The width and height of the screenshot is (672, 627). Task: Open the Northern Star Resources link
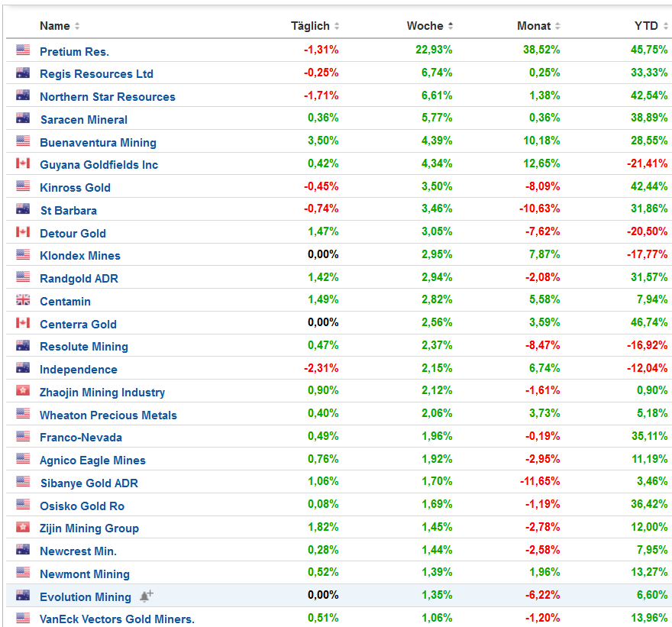point(108,97)
